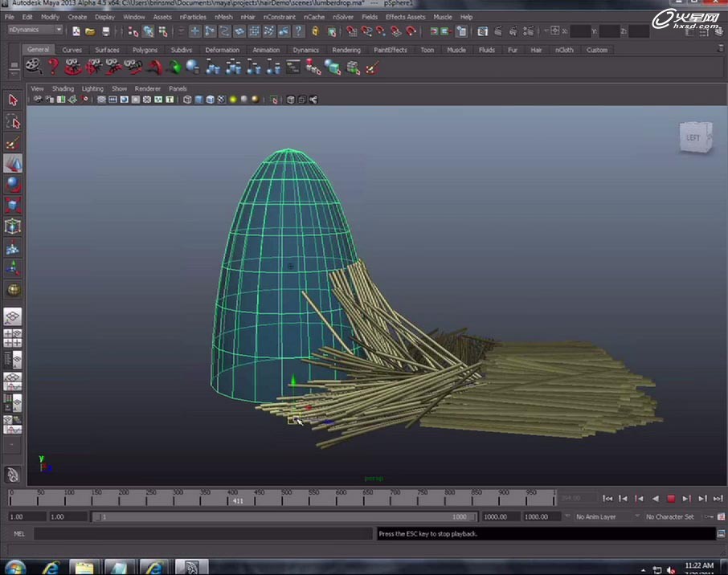Open the nDynamics menu set dropdown

pos(35,31)
